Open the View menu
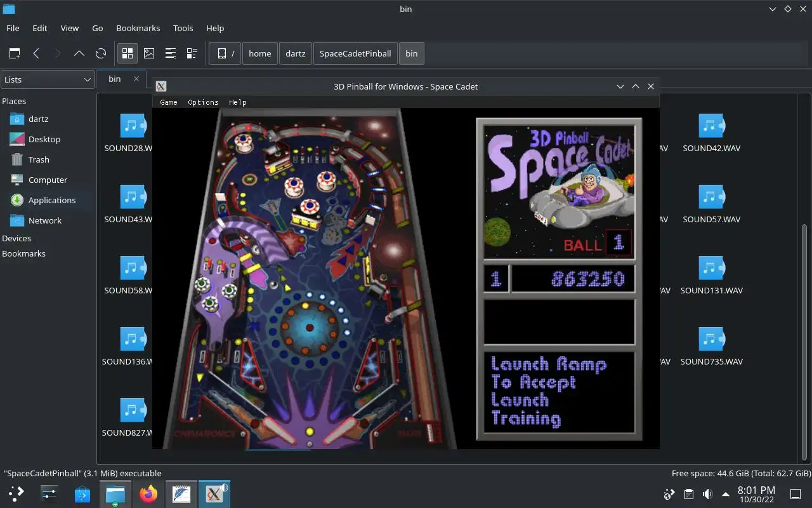Screen dimensions: 812x508 pos(70,28)
